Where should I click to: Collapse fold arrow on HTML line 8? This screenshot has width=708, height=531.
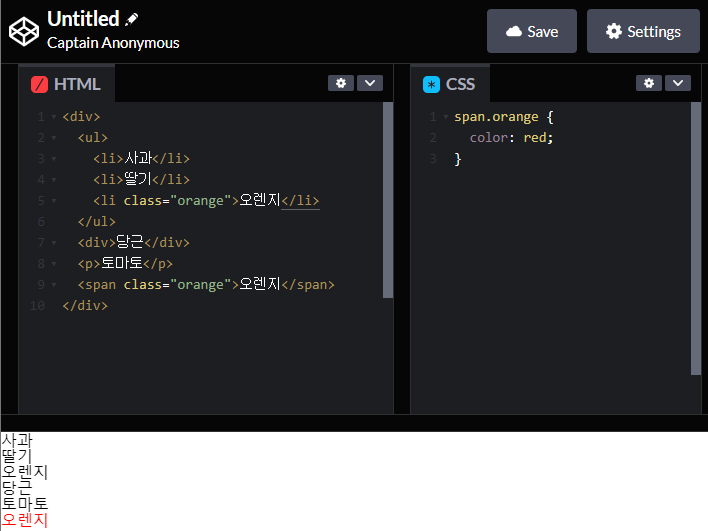[54, 264]
